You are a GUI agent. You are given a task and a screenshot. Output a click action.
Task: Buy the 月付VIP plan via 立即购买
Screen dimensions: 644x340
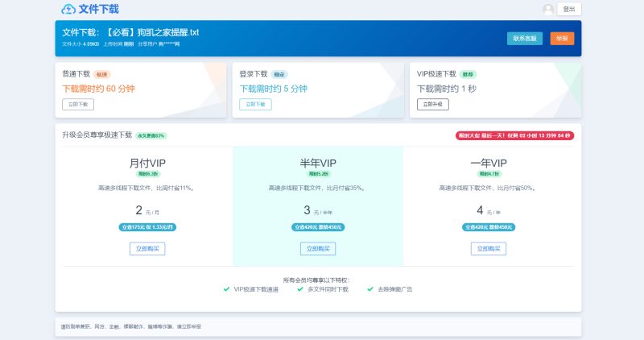pyautogui.click(x=147, y=248)
